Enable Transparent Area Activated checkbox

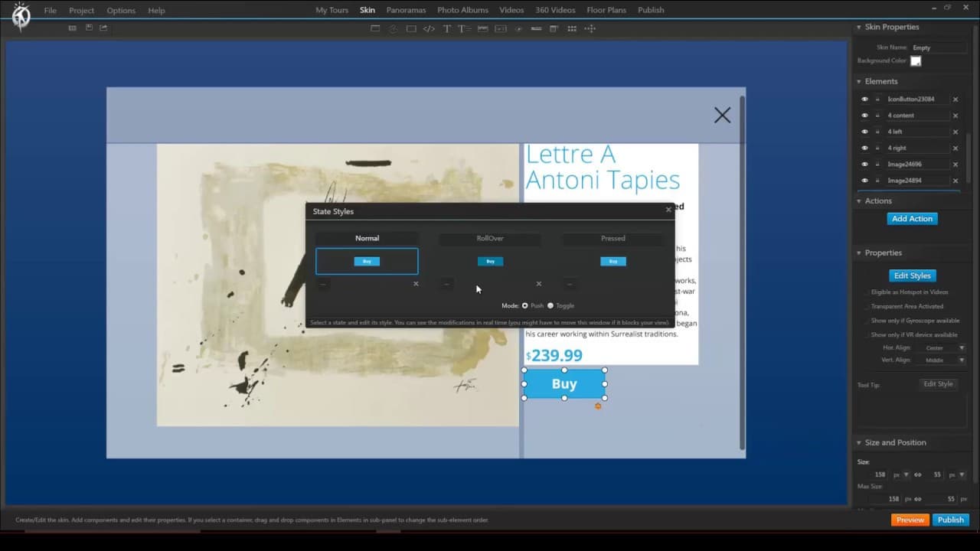pos(867,306)
